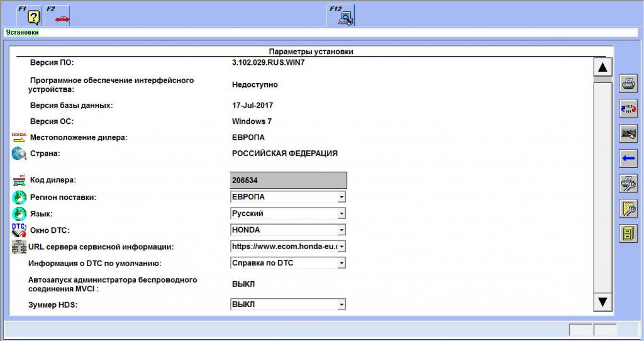The width and height of the screenshot is (644, 341).
Task: Click the Установки title label
Action: click(22, 33)
